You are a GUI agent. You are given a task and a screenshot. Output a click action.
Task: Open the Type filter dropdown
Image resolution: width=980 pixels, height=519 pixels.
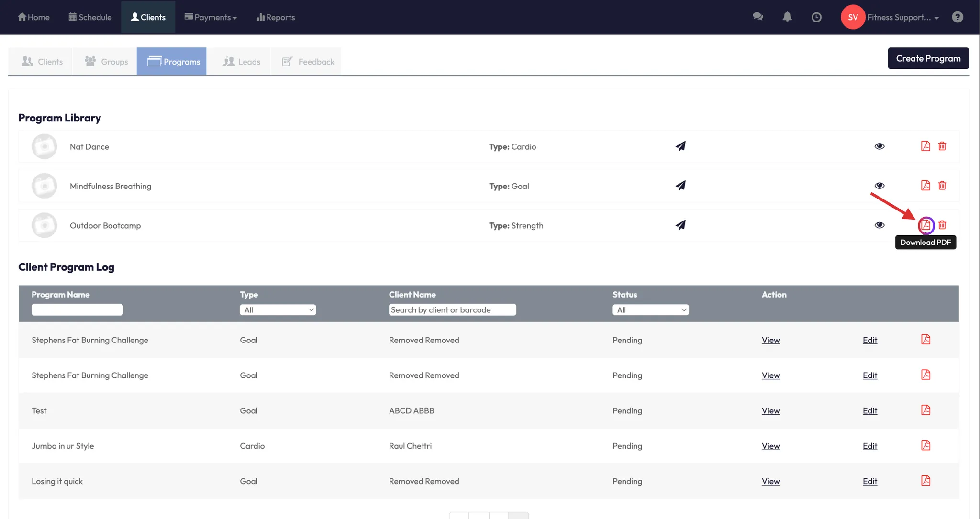pyautogui.click(x=278, y=310)
